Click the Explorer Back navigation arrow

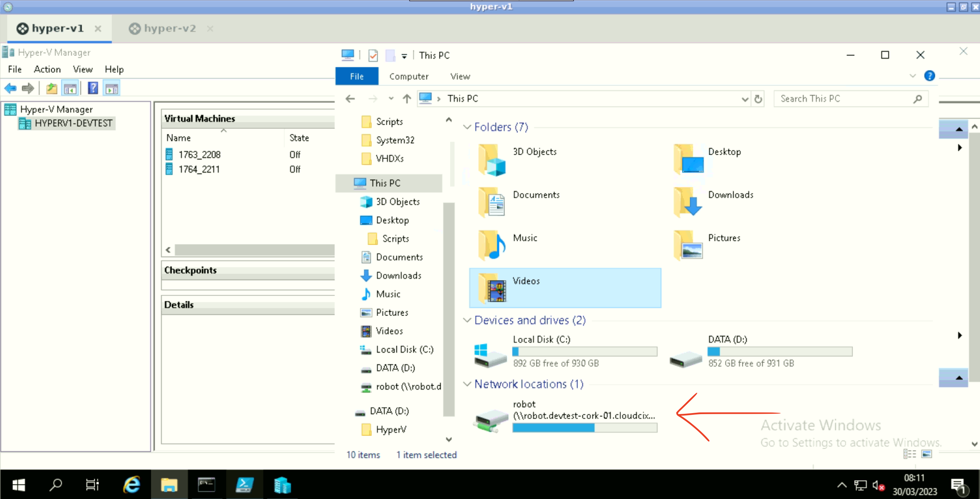point(350,99)
